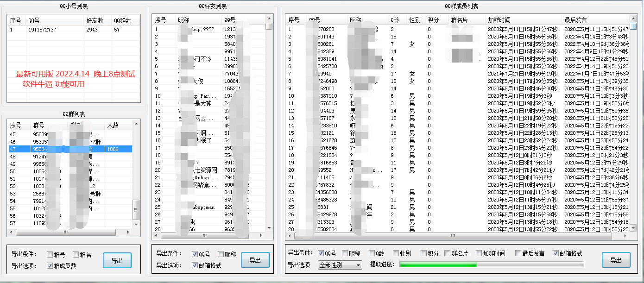Uncheck the 群成员数 export option

[x=50, y=265]
